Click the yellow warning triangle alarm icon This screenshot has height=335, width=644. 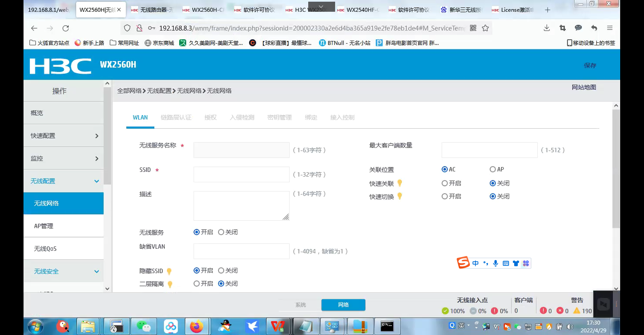[577, 310]
